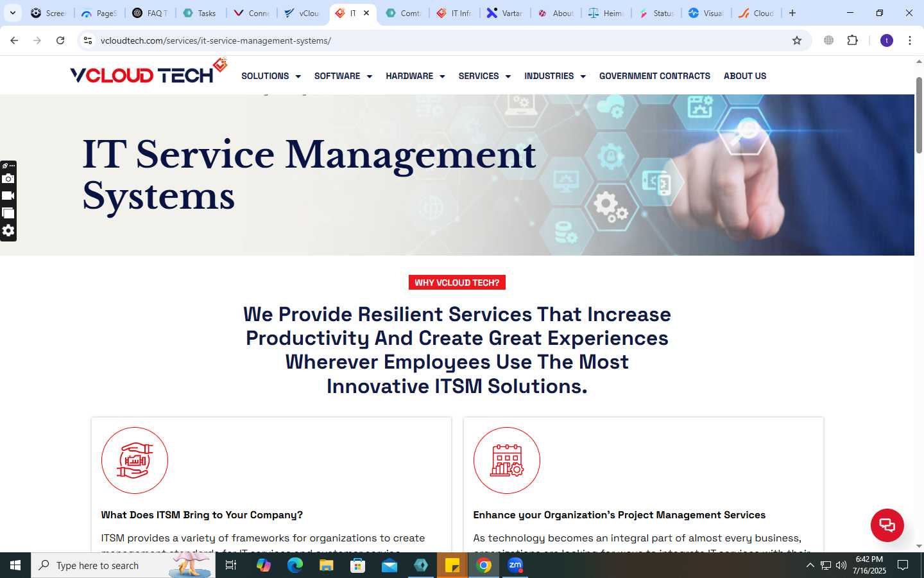Screen dimensions: 924x578
Task: Open the Windows Start menu
Action: point(15,565)
